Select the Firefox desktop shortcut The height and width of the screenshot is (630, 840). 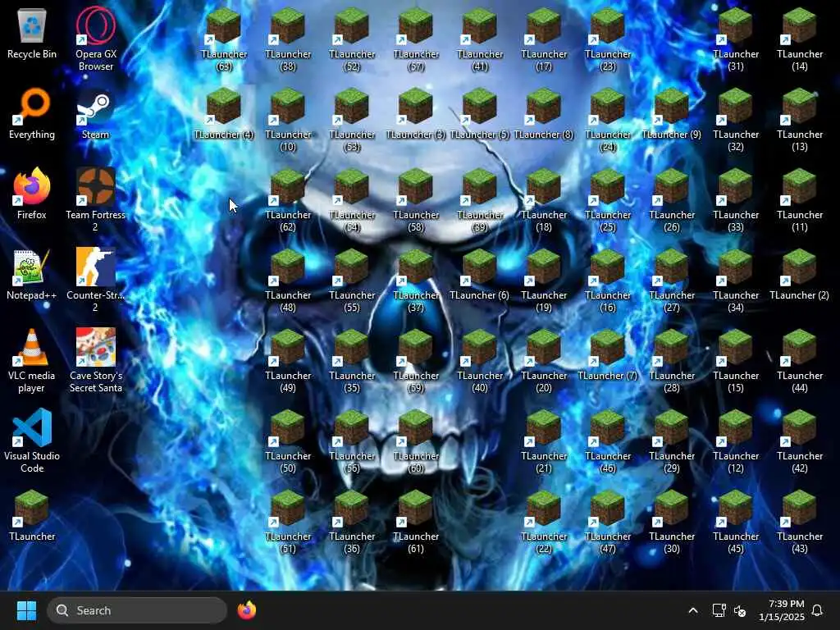coord(32,194)
